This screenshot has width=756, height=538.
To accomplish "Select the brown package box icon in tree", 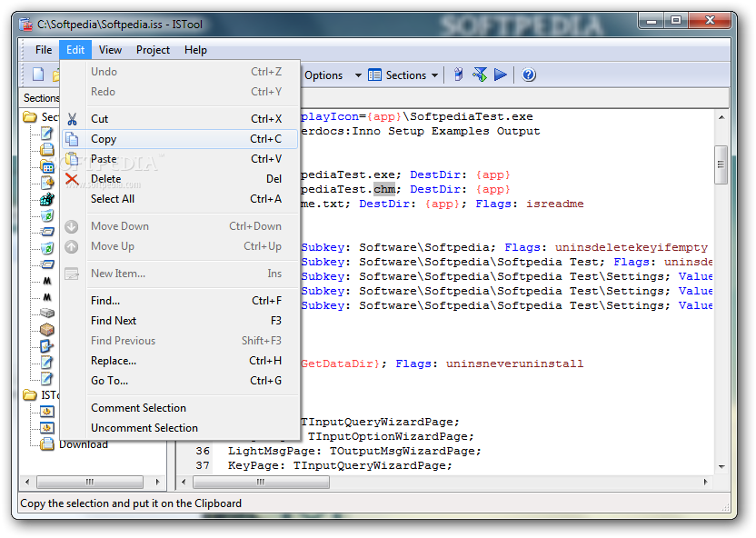I will 47,330.
